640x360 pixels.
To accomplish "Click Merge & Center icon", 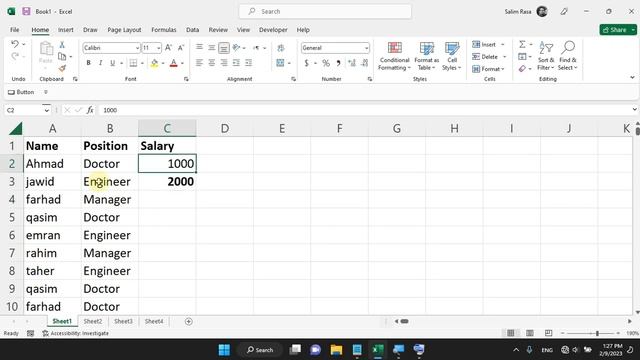I will point(280,63).
